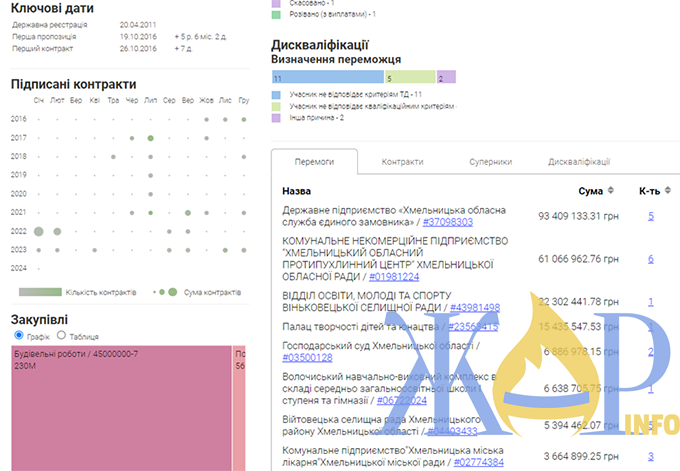
Task: Switch to the Суперники tab
Action: (490, 162)
